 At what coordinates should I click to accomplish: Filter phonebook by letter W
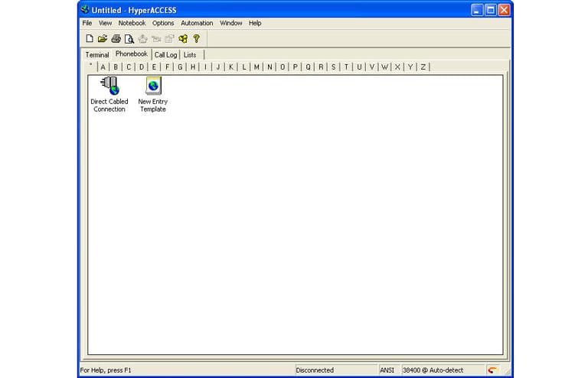click(x=385, y=67)
